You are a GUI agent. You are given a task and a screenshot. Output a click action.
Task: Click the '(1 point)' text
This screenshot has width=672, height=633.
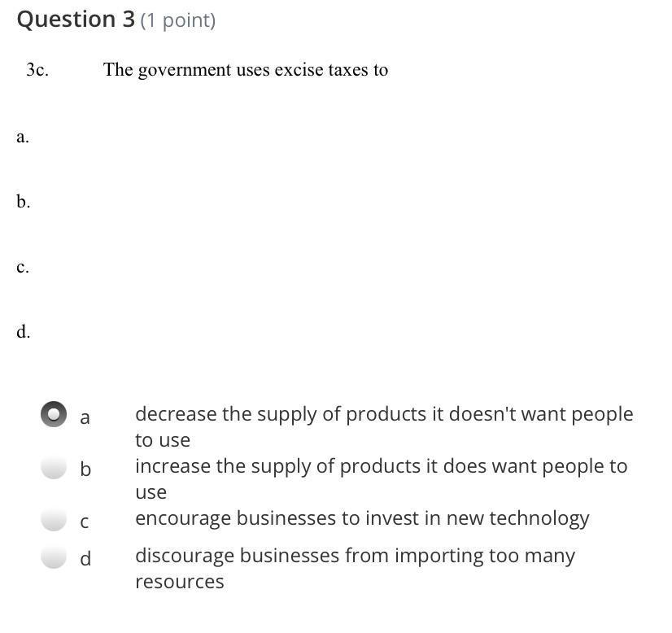(x=178, y=20)
